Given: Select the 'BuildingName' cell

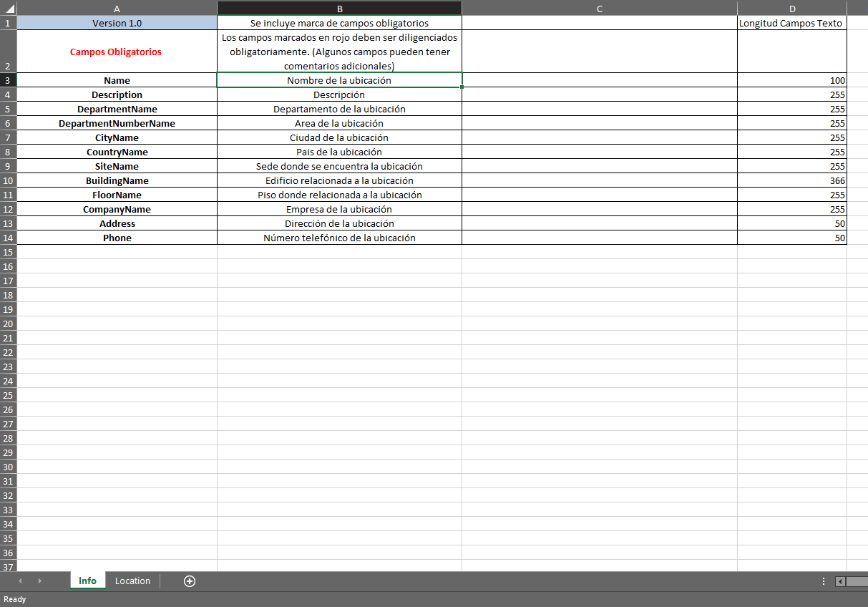Looking at the screenshot, I should coord(117,180).
